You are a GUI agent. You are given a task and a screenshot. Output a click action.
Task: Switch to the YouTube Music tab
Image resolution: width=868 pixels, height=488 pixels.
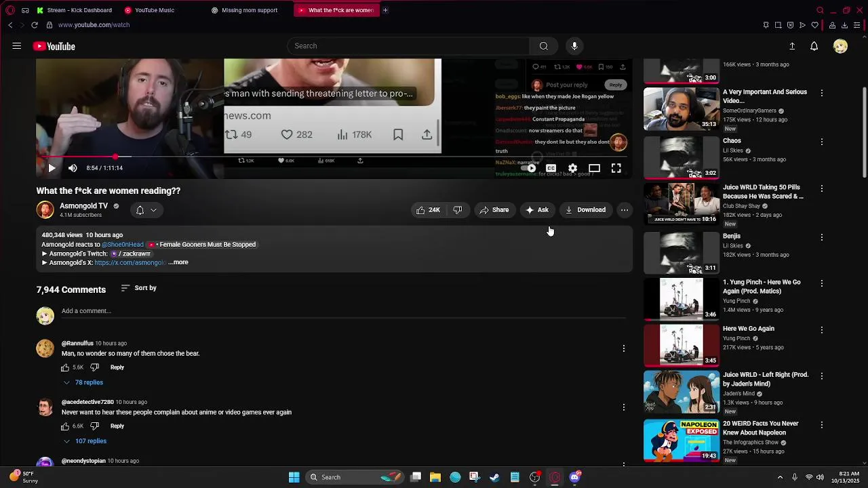click(x=154, y=10)
